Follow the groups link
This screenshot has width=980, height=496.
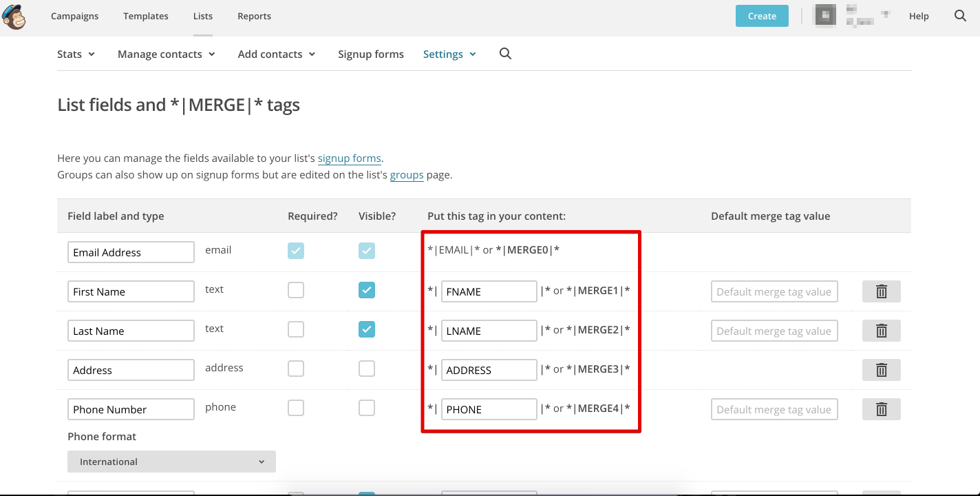[x=407, y=175]
